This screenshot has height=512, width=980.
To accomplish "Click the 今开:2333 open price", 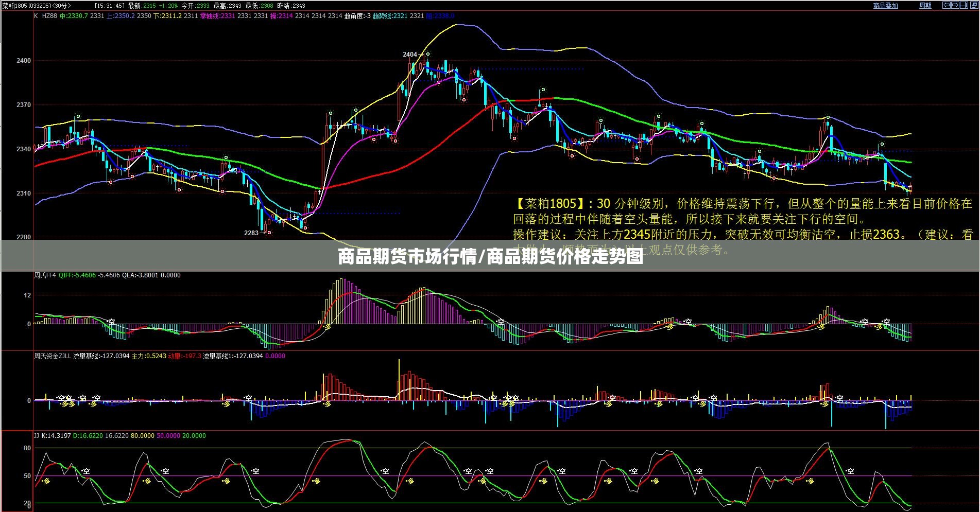I will point(196,6).
